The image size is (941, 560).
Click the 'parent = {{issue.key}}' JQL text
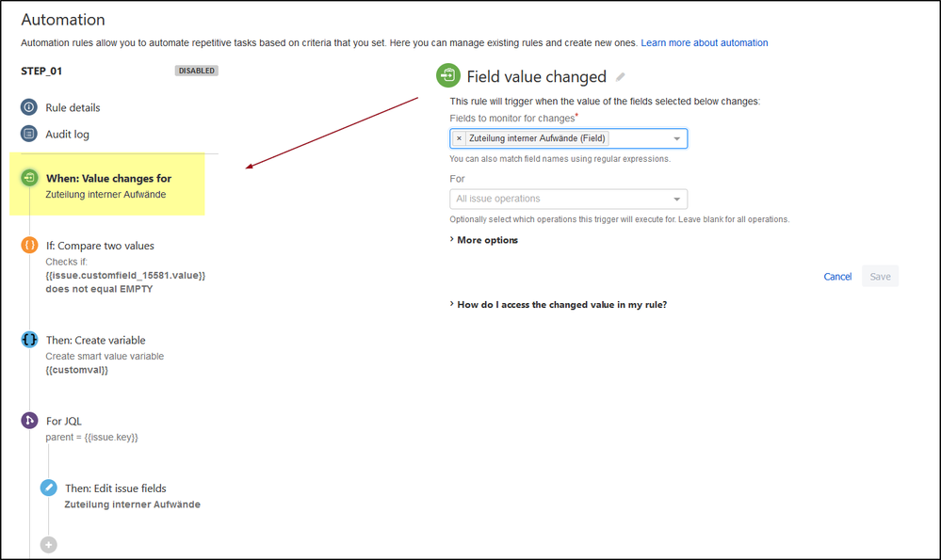tap(91, 437)
